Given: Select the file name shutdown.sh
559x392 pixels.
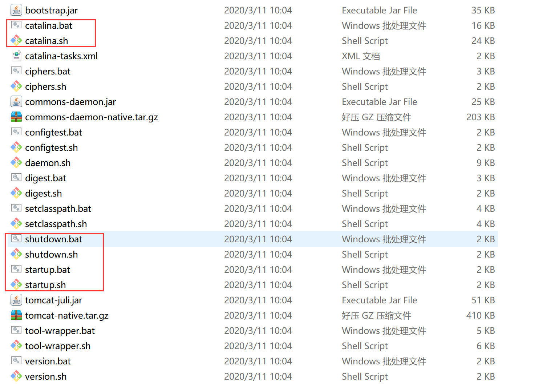Looking at the screenshot, I should coord(51,254).
